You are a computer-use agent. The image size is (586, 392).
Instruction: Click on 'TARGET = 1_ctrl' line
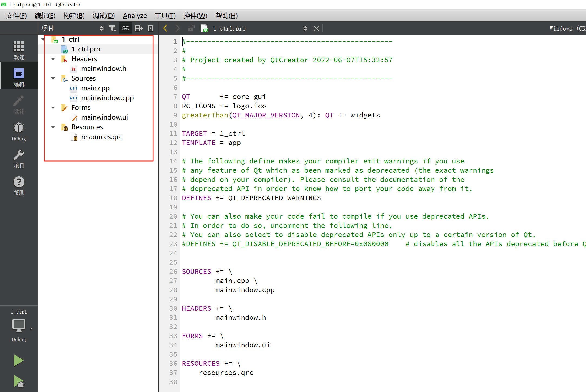coord(213,134)
